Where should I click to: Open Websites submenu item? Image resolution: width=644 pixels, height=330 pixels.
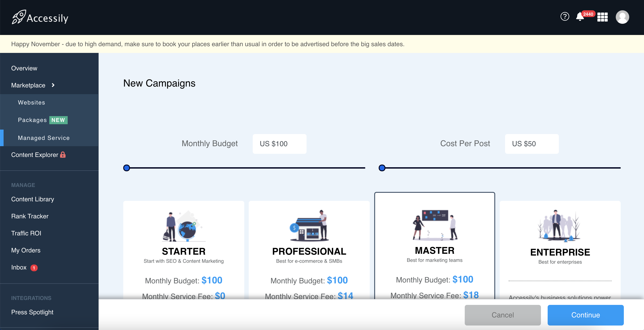pos(32,103)
